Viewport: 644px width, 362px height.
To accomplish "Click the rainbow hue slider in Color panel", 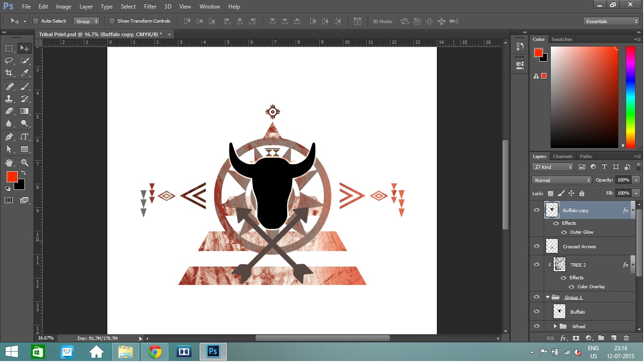I will pyautogui.click(x=630, y=97).
